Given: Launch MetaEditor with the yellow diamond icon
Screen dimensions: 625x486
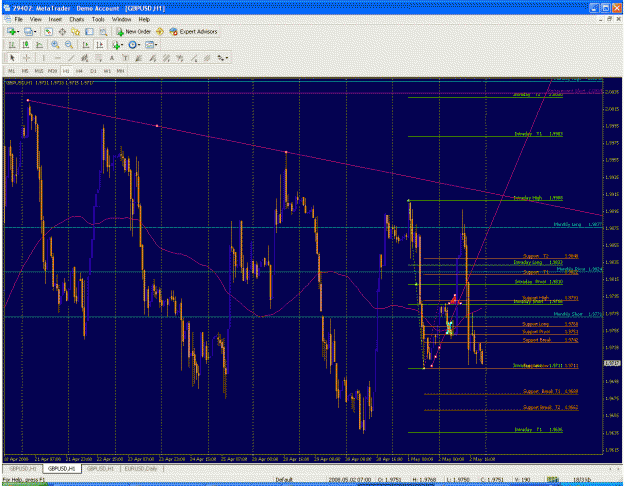Looking at the screenshot, I should (159, 31).
